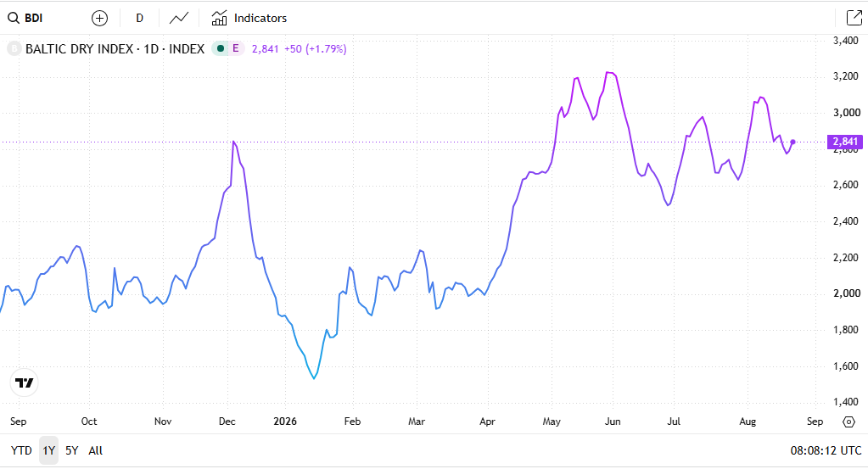Select the All range
The height and width of the screenshot is (469, 868).
[95, 450]
